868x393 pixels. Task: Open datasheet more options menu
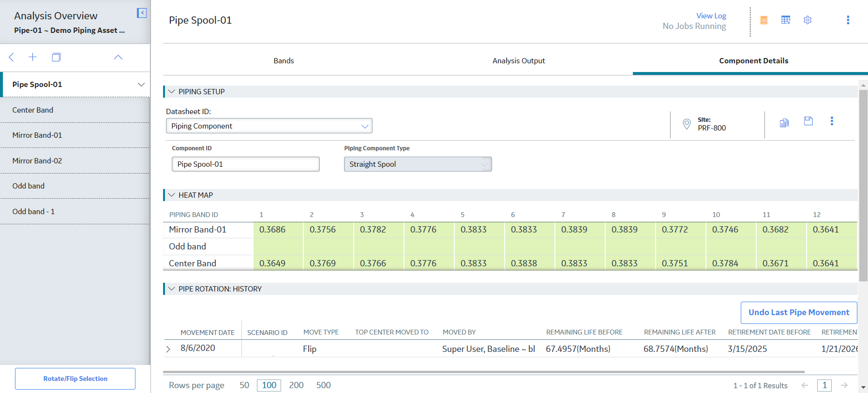point(832,121)
